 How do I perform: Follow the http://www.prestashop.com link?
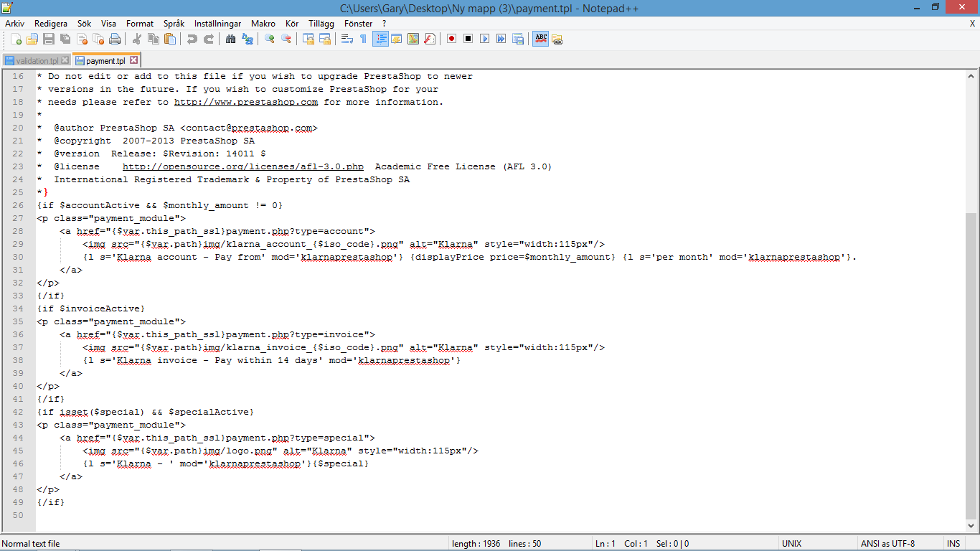coord(246,102)
